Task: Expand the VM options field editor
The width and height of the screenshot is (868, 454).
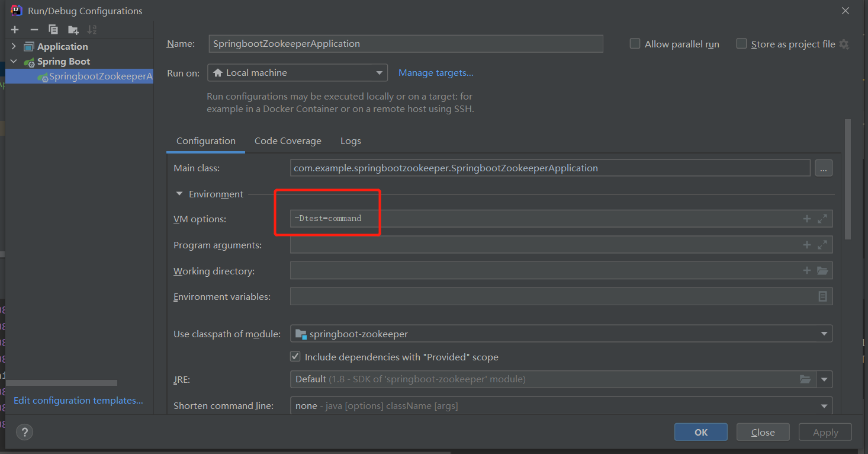Action: tap(822, 219)
